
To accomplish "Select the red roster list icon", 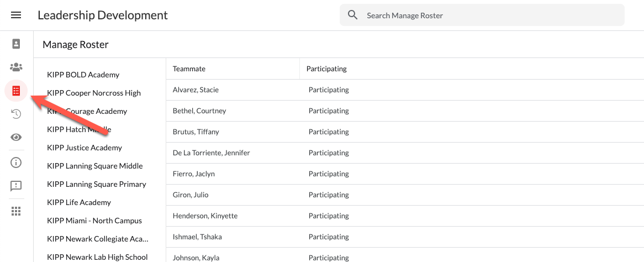I will pyautogui.click(x=16, y=91).
